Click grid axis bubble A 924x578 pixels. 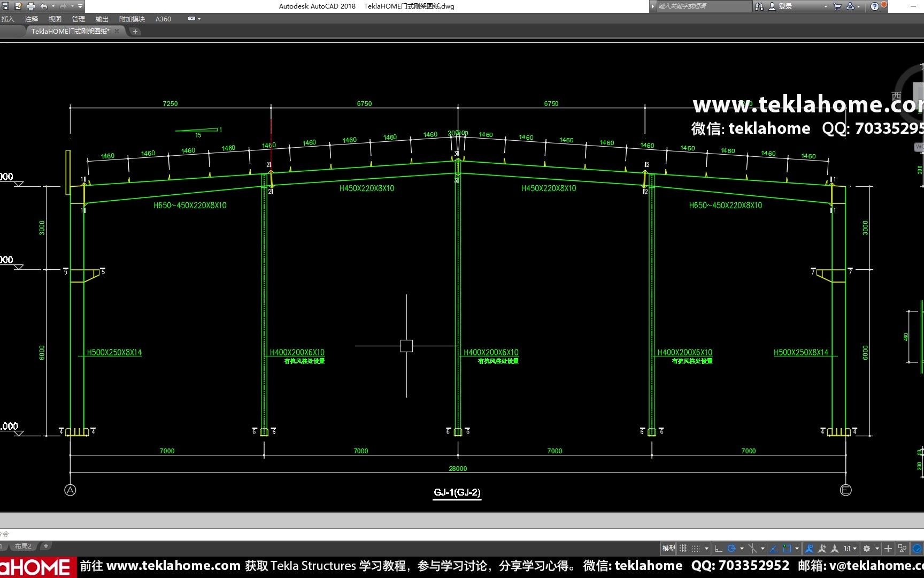pos(70,490)
